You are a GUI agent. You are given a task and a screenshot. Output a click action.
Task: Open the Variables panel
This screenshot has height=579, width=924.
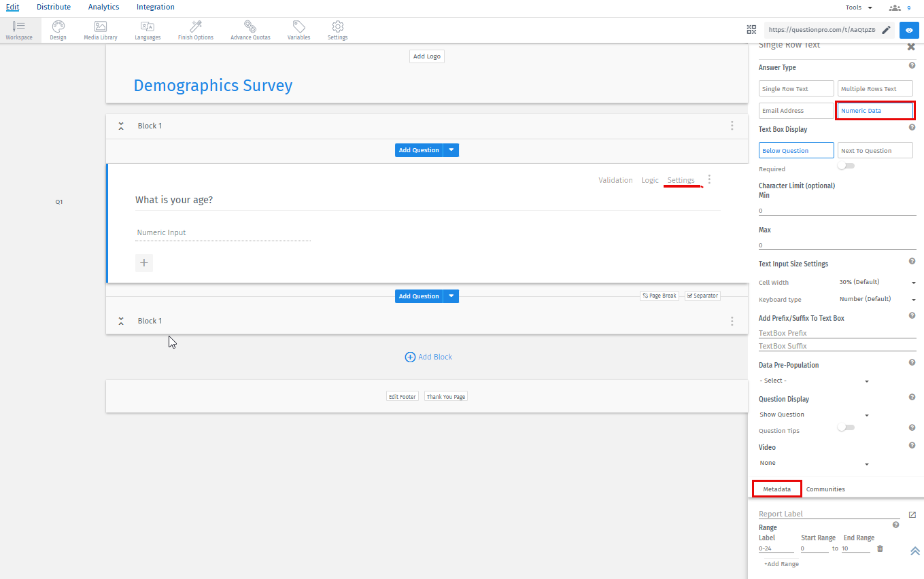coord(298,29)
